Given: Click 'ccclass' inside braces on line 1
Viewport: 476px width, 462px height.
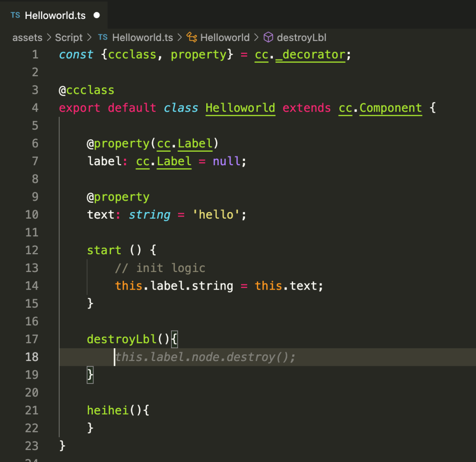Looking at the screenshot, I should click(132, 55).
